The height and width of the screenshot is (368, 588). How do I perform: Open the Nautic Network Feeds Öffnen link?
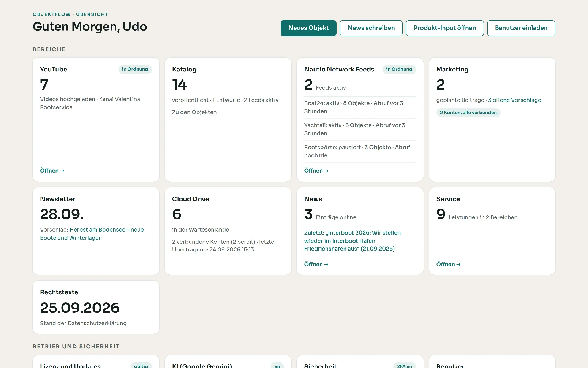point(316,171)
